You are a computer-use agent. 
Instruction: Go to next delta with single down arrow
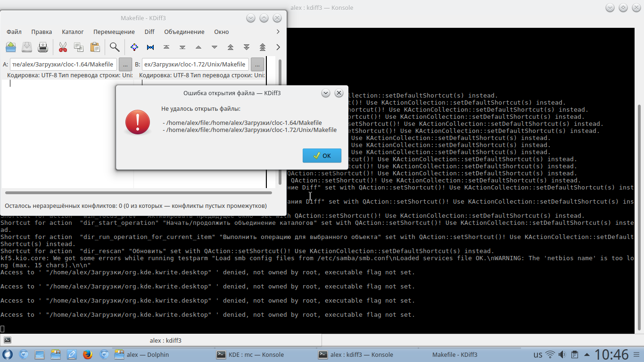215,47
